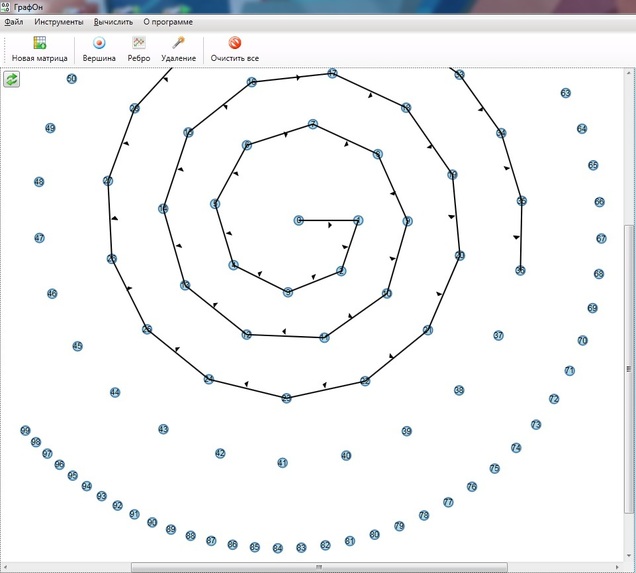The height and width of the screenshot is (573, 636).
Task: Select graph vertex 39
Action: (x=406, y=431)
